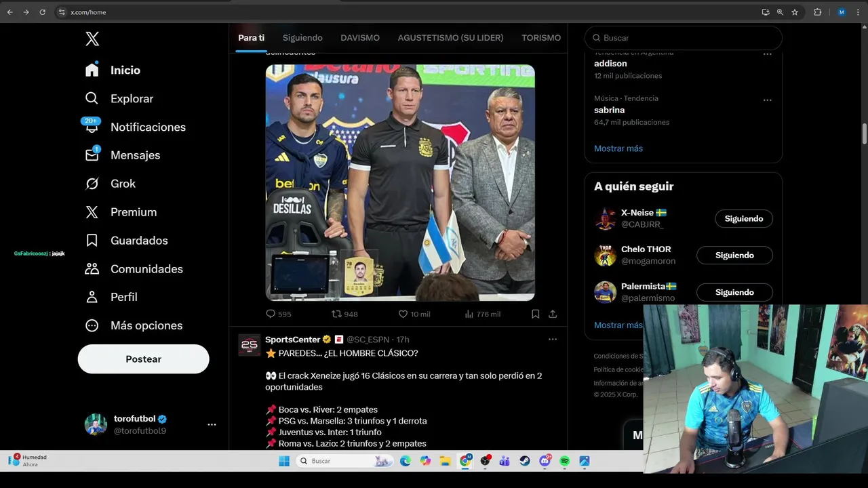868x488 pixels.
Task: Open the X logo home icon
Action: click(92, 39)
